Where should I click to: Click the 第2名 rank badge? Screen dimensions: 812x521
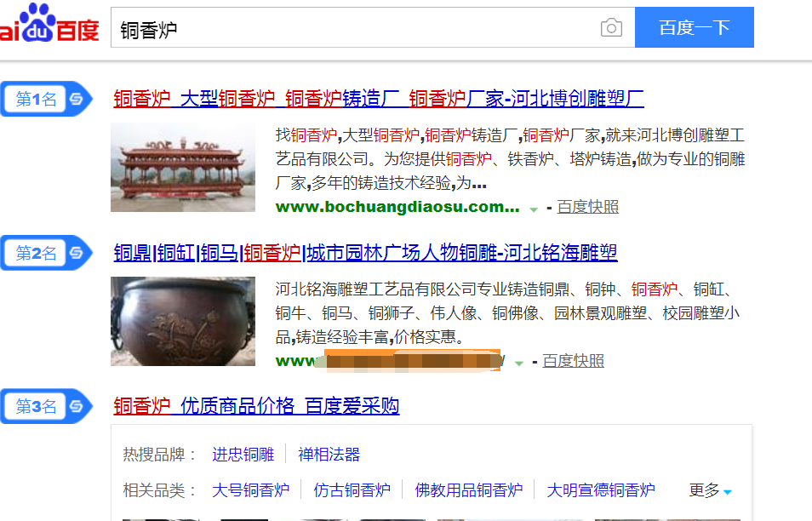click(x=46, y=253)
